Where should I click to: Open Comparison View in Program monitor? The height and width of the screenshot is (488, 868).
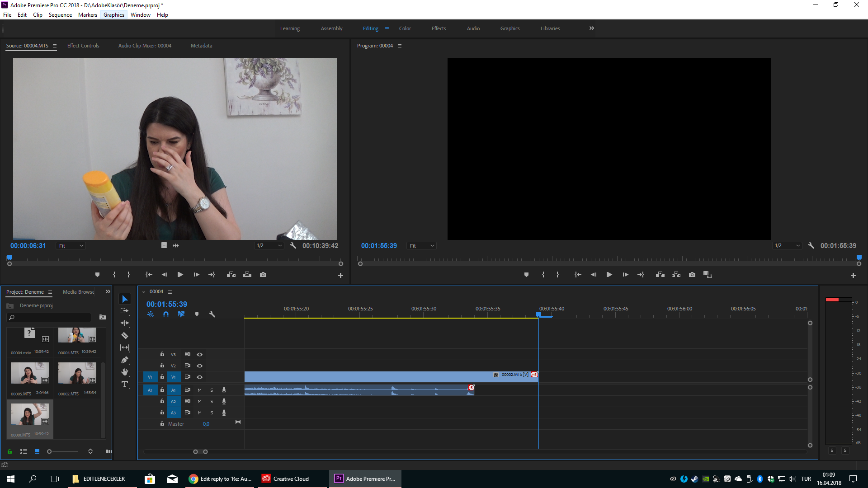pos(708,275)
